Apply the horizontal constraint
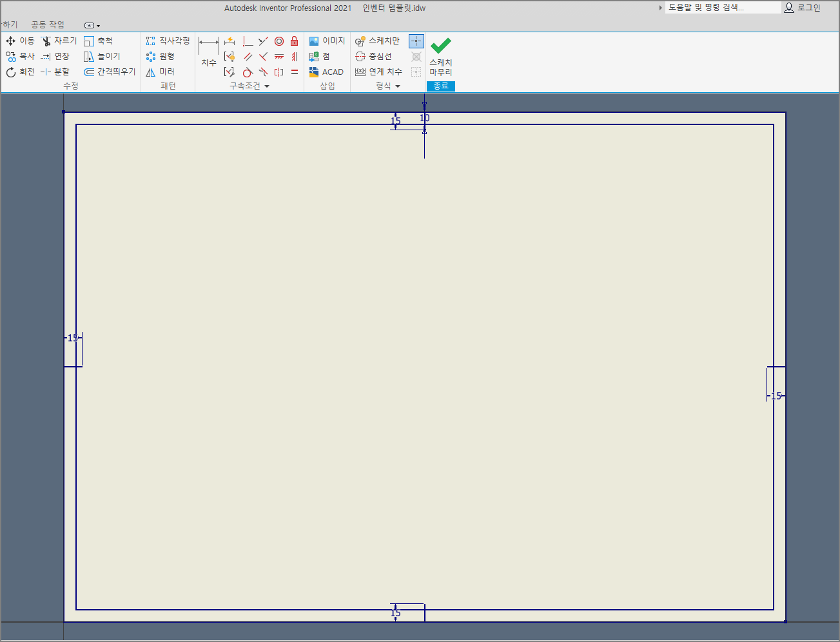The height and width of the screenshot is (642, 840). click(x=279, y=57)
